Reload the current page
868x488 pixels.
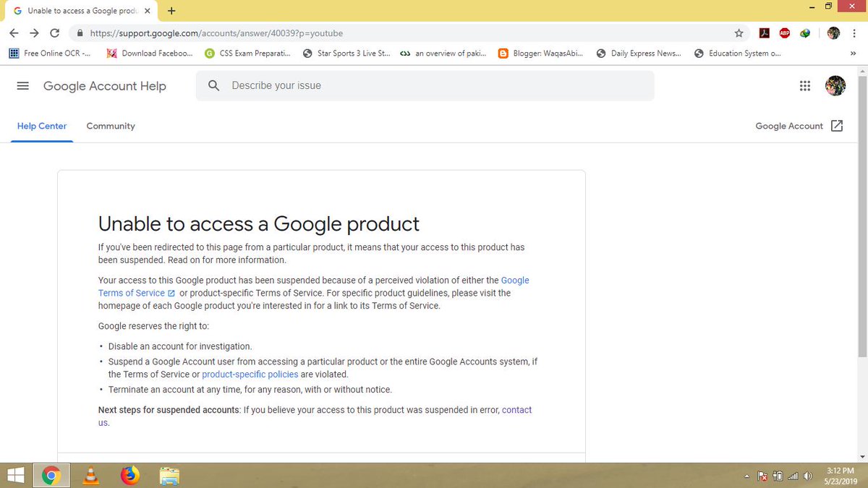click(x=55, y=33)
